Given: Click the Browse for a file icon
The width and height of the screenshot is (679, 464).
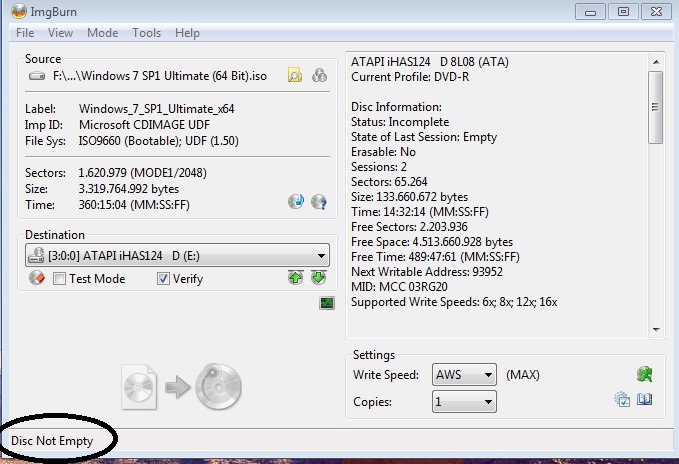Looking at the screenshot, I should (x=295, y=76).
